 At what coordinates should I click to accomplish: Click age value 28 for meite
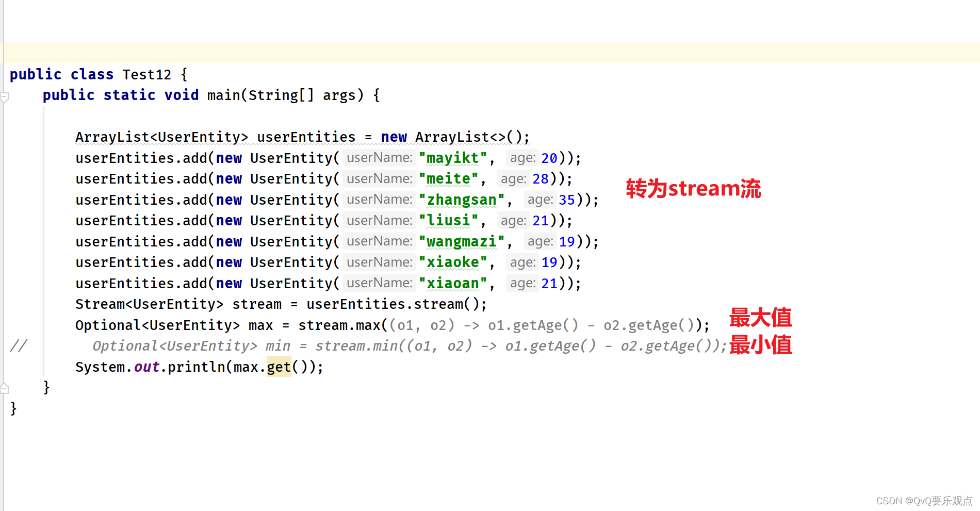(540, 179)
